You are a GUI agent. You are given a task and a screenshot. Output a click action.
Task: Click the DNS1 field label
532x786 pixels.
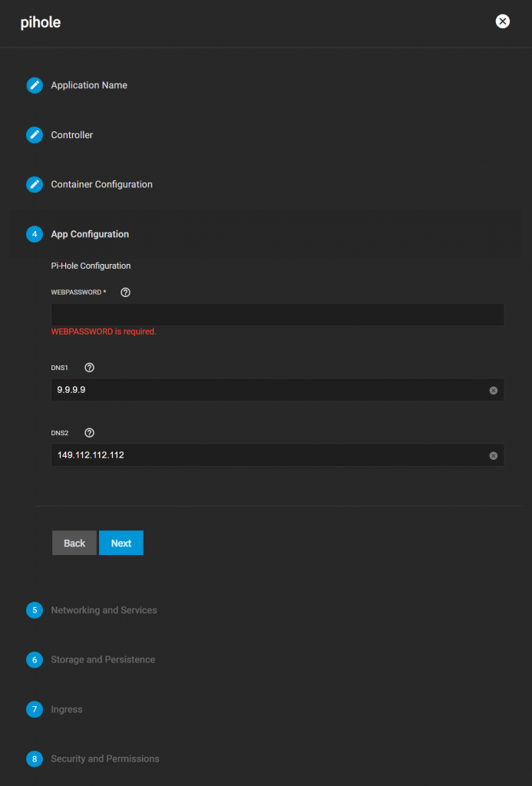tap(59, 368)
